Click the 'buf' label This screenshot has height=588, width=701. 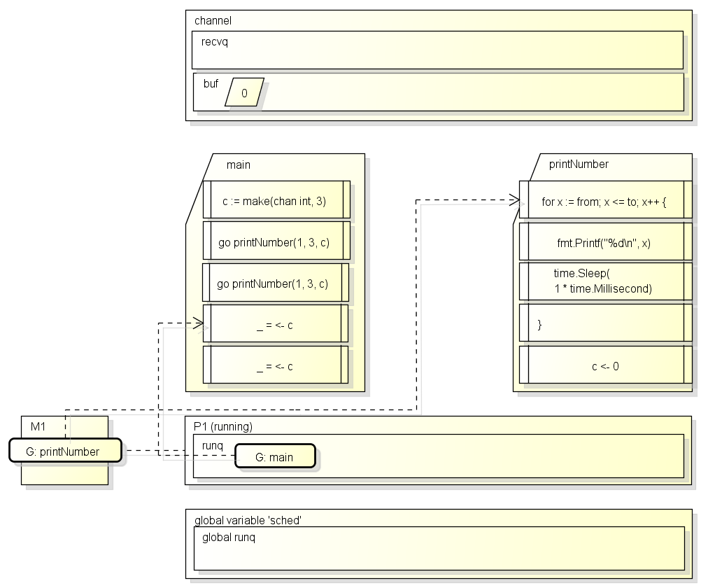coord(211,84)
